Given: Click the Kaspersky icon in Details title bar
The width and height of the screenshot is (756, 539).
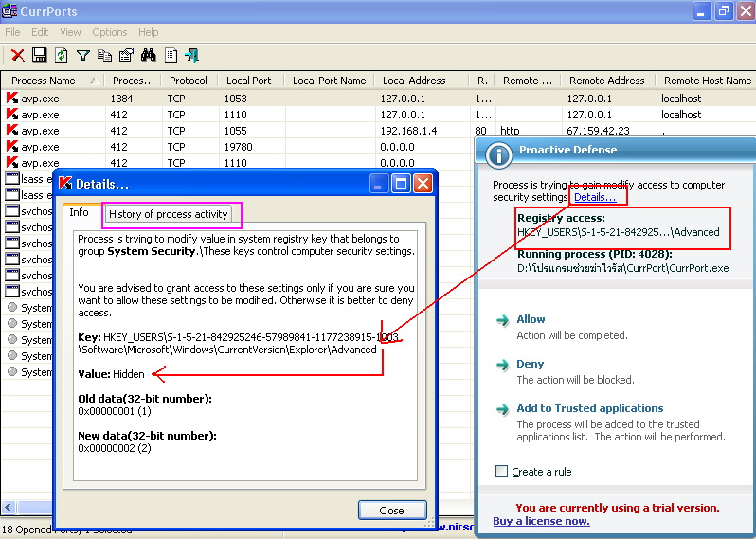Looking at the screenshot, I should (65, 184).
